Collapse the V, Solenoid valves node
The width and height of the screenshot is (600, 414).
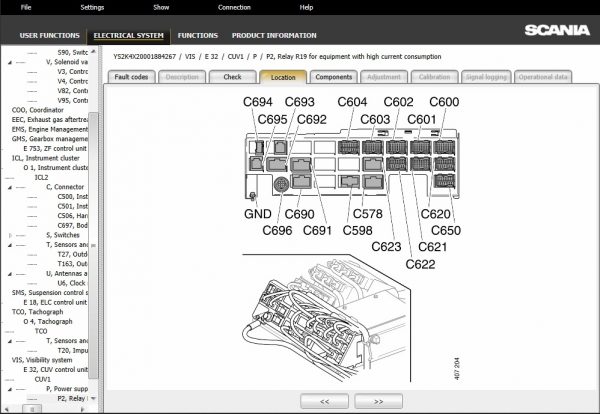[10, 62]
